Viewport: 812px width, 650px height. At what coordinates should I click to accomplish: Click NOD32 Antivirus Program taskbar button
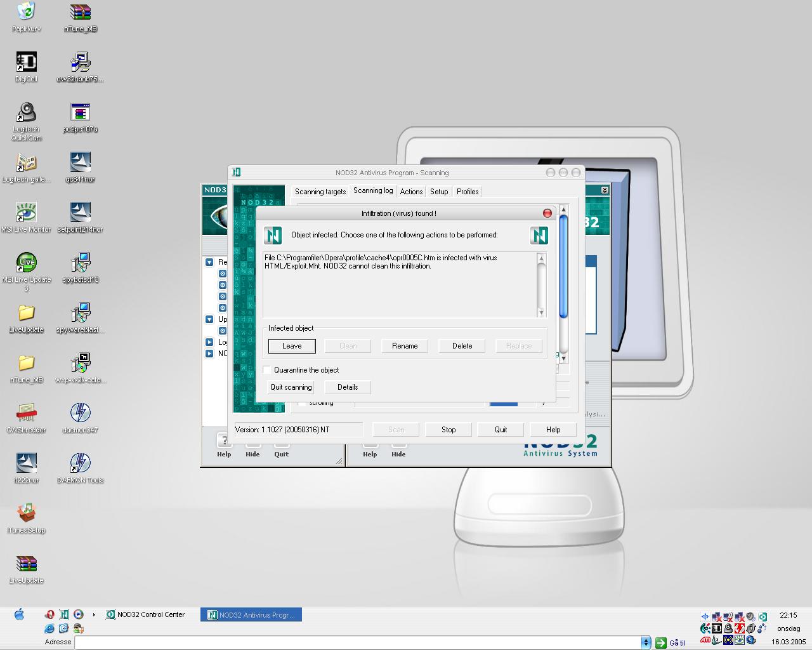click(x=251, y=614)
